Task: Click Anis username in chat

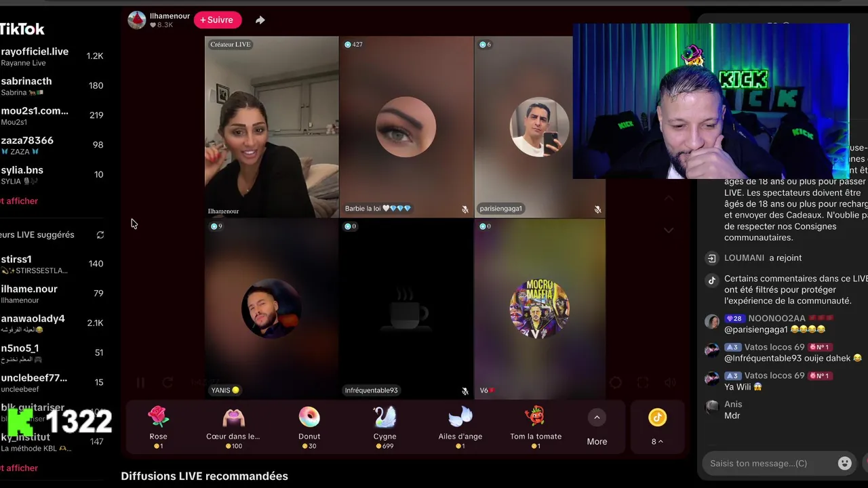Action: pos(733,405)
